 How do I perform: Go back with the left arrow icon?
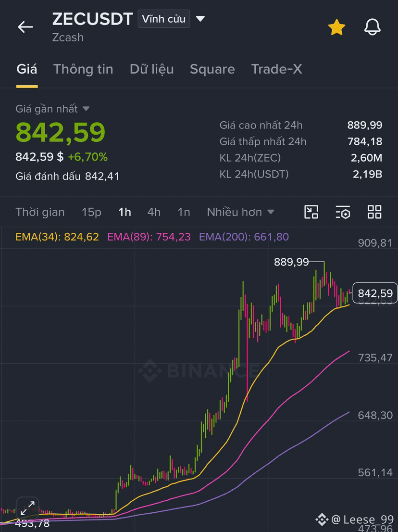[25, 27]
